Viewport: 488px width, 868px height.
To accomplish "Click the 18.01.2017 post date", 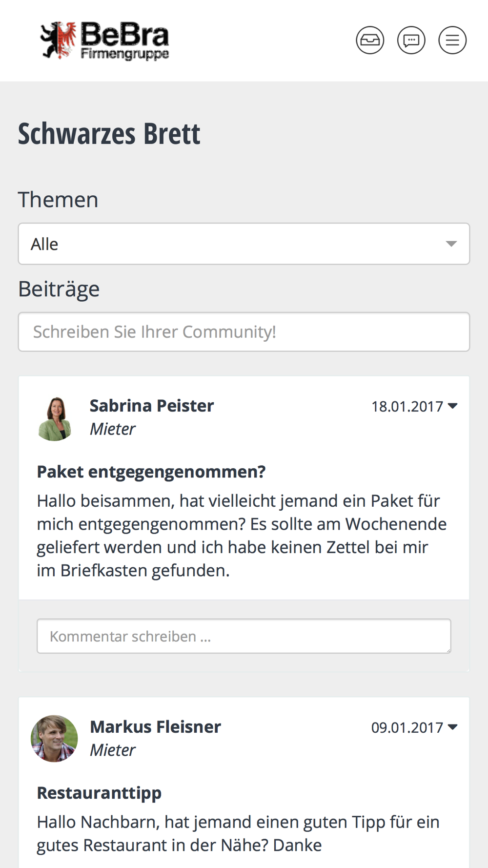I will click(407, 406).
